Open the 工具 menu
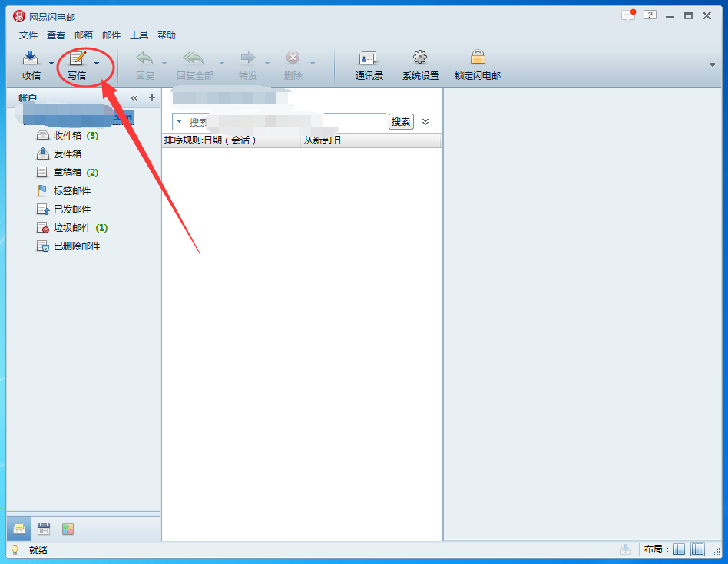The image size is (728, 564). (x=139, y=35)
